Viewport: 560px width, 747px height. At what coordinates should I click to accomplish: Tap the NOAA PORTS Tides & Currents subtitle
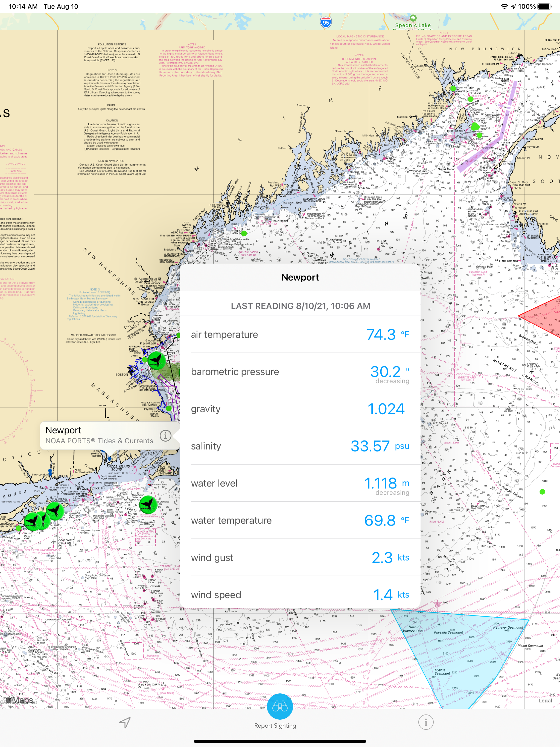tap(99, 441)
